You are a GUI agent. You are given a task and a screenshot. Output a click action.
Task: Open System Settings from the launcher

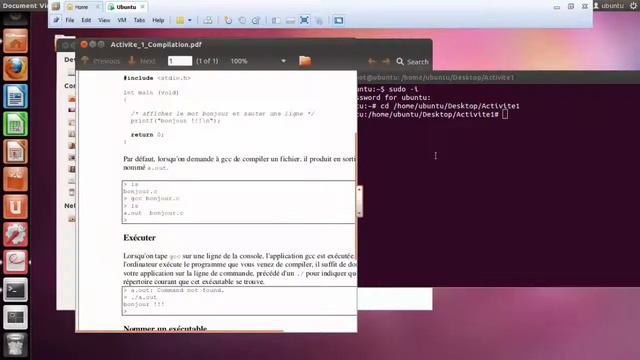(x=16, y=235)
